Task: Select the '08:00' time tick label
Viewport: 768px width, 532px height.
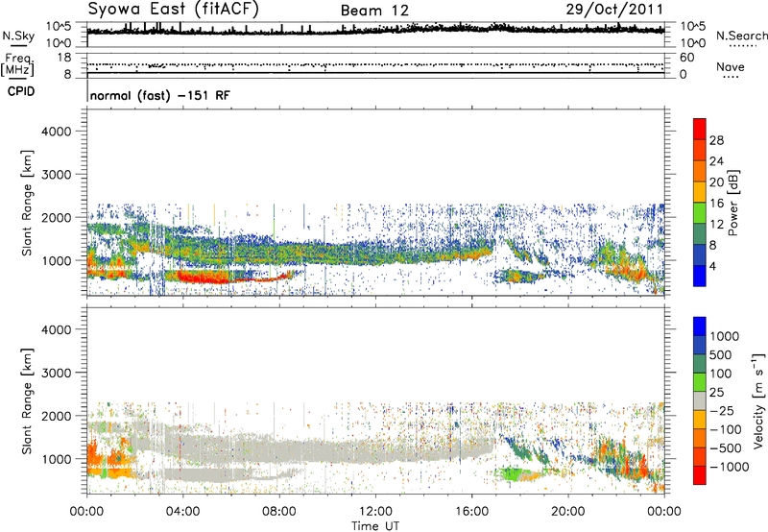Action: click(278, 512)
